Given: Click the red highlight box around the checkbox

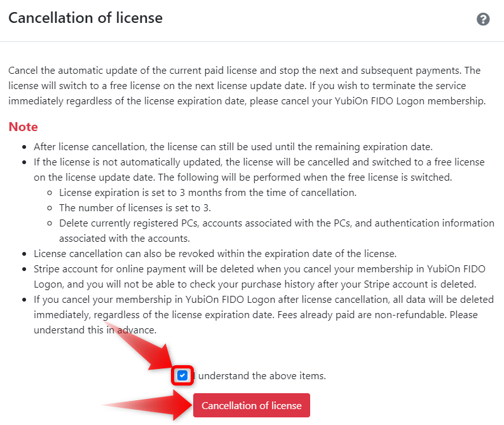Looking at the screenshot, I should tap(182, 375).
